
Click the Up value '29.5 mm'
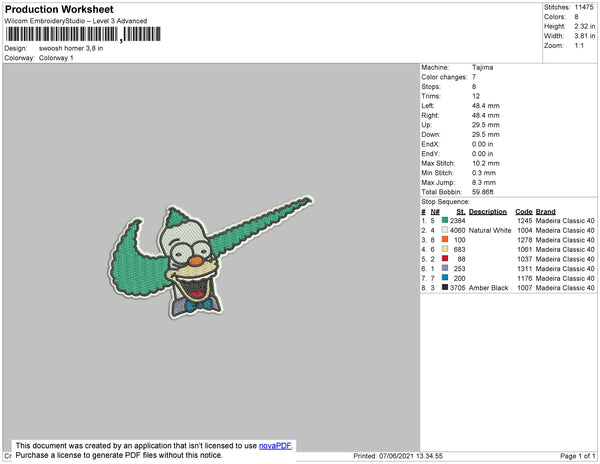(486, 125)
